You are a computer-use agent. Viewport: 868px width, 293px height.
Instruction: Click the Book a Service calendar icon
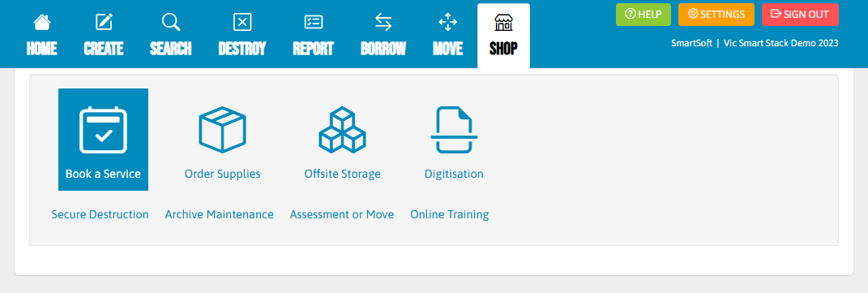(x=103, y=130)
